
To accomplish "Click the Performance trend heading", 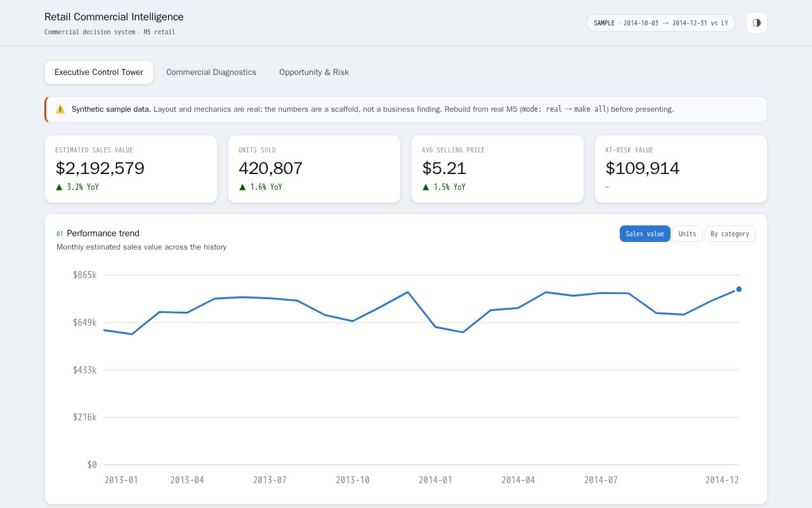I will 103,233.
